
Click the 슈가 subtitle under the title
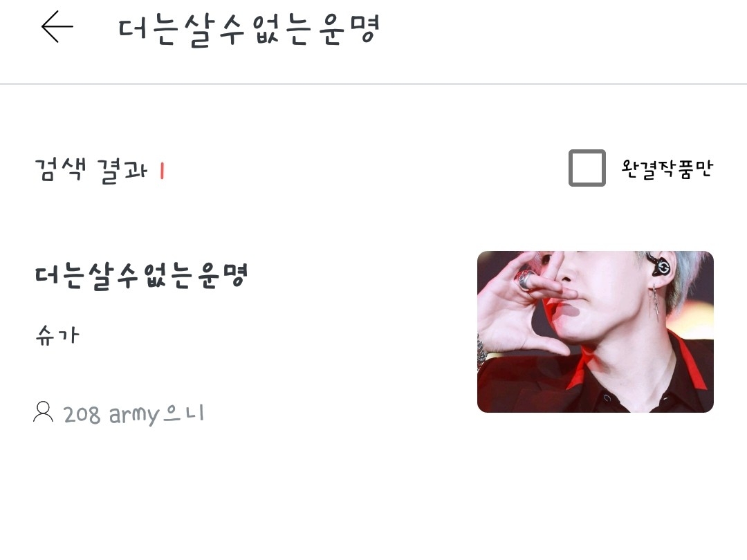(x=57, y=335)
